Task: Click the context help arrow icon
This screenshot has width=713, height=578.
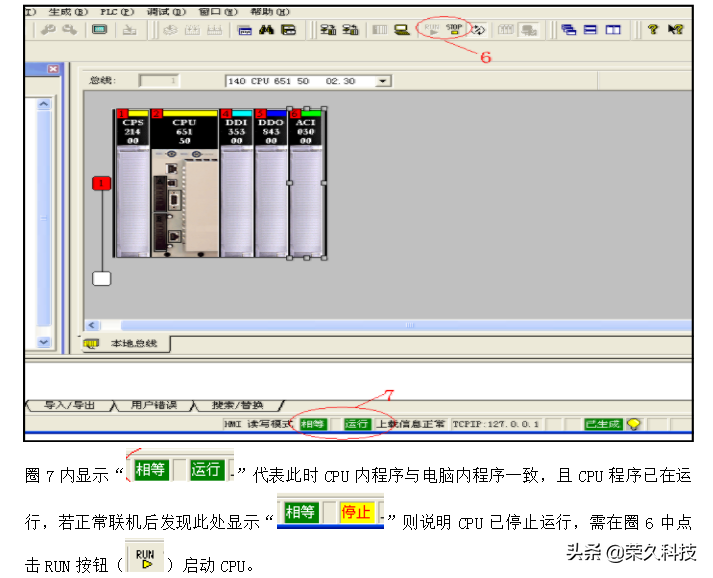Action: coord(676,30)
